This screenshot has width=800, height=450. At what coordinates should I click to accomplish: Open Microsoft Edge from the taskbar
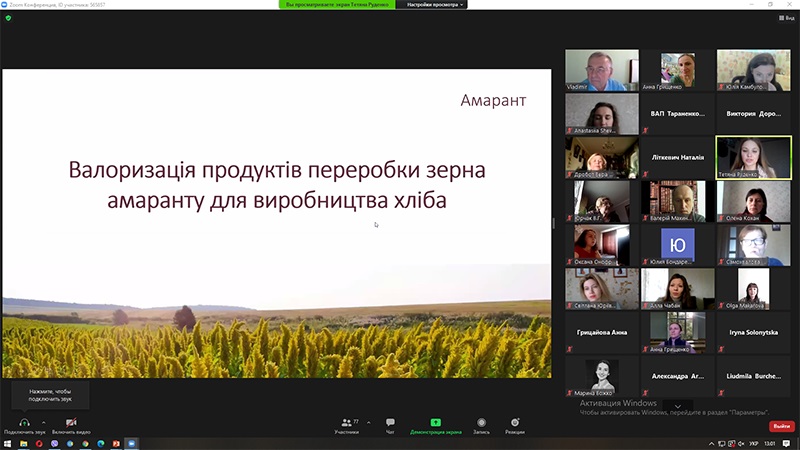pos(101,444)
